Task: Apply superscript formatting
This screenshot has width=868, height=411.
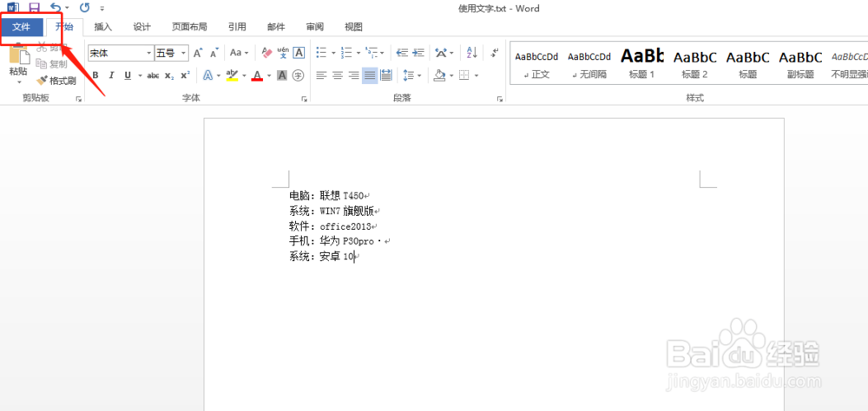Action: [186, 75]
